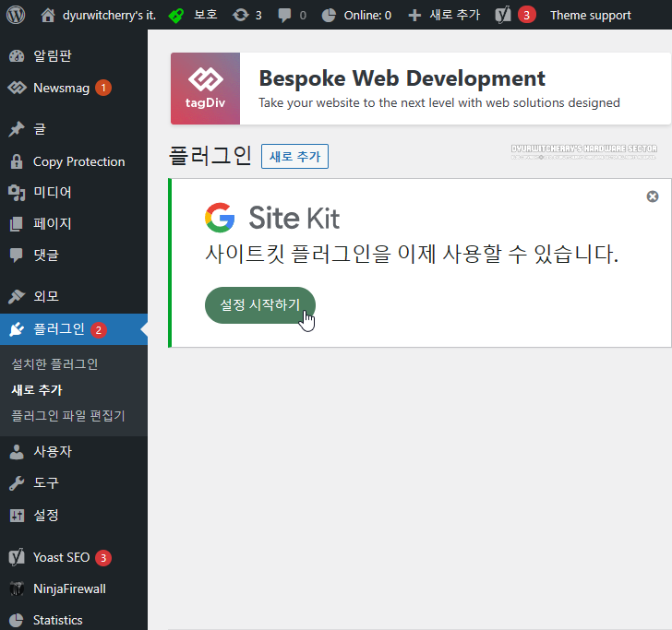Click the NinjaFirewall sidebar icon
Image resolution: width=672 pixels, height=630 pixels.
pos(17,588)
